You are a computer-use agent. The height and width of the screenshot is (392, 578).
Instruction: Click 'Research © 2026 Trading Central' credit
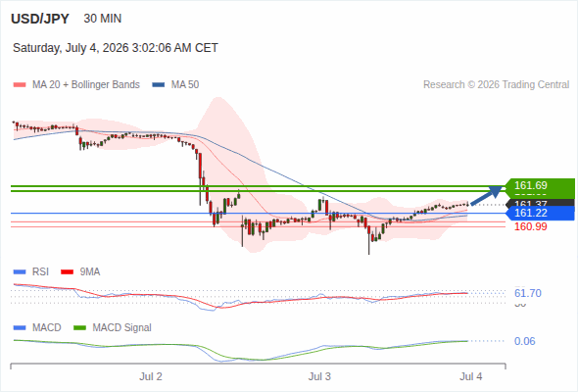point(496,85)
